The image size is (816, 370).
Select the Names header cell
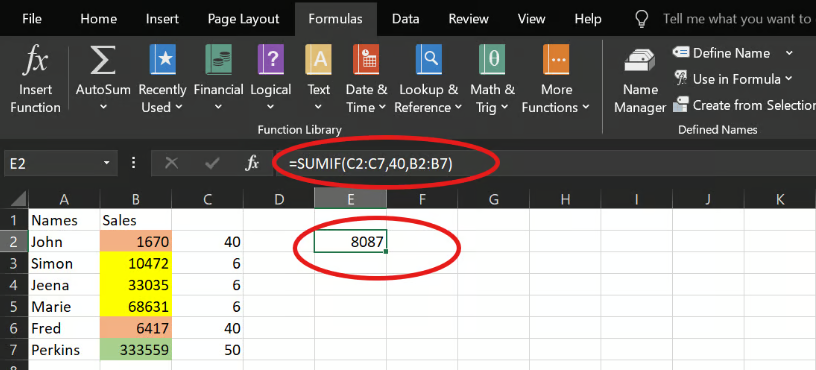click(64, 220)
